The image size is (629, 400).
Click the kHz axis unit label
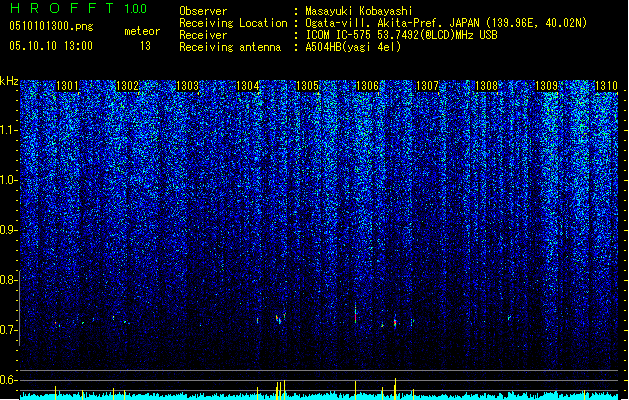(9, 81)
